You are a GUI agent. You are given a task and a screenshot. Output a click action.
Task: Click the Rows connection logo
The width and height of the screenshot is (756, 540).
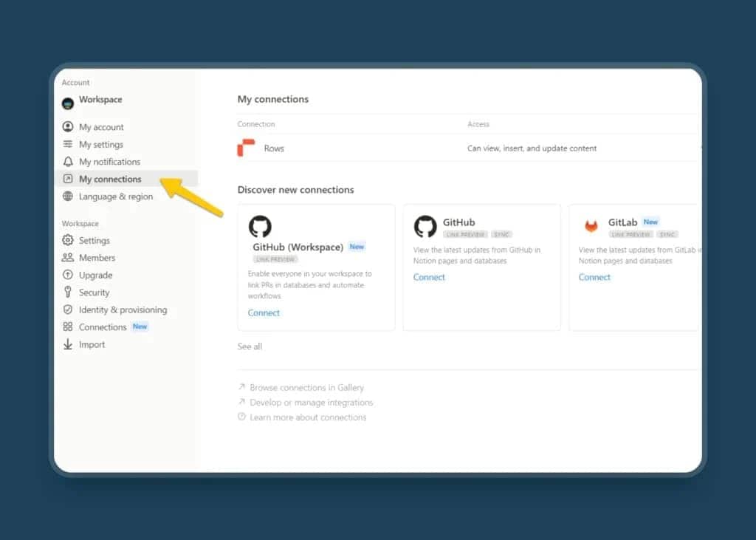tap(246, 148)
